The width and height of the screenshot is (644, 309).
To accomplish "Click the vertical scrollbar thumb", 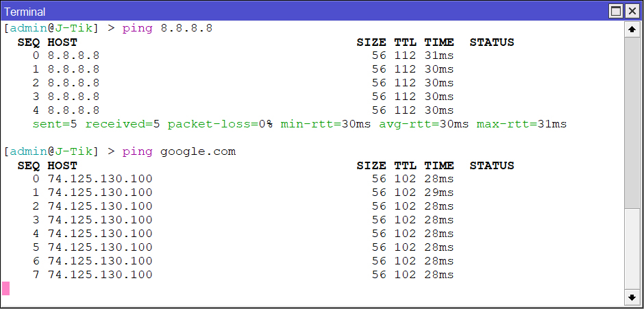I will (x=632, y=122).
